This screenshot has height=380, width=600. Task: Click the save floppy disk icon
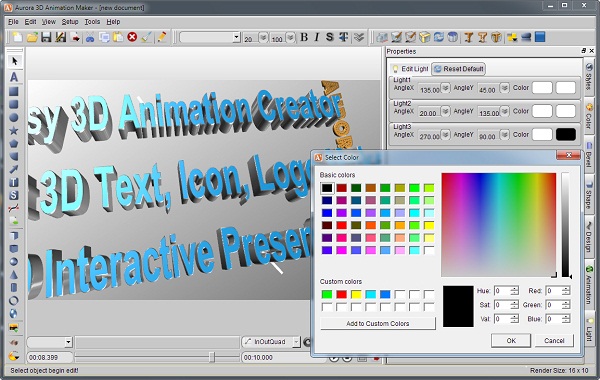pos(46,37)
